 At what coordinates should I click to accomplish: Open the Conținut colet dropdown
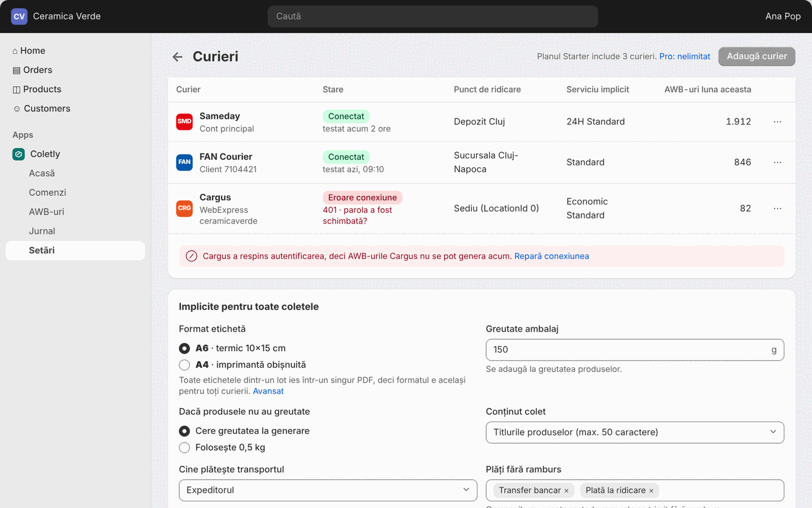point(635,432)
